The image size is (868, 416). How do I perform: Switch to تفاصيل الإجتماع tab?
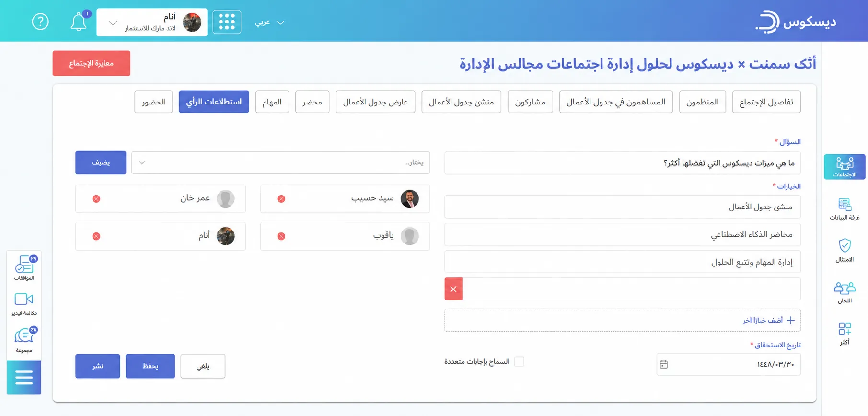click(766, 102)
